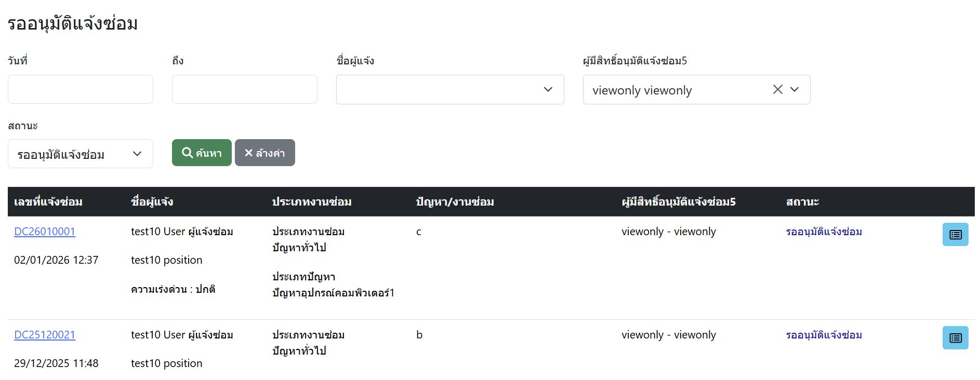Click the สถานะ column header
980x380 pixels.
pyautogui.click(x=802, y=202)
